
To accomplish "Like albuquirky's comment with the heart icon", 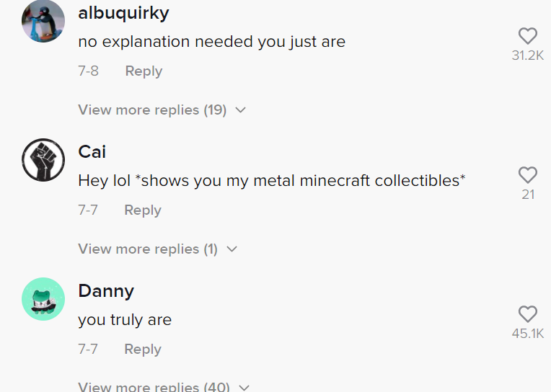I will tap(528, 36).
